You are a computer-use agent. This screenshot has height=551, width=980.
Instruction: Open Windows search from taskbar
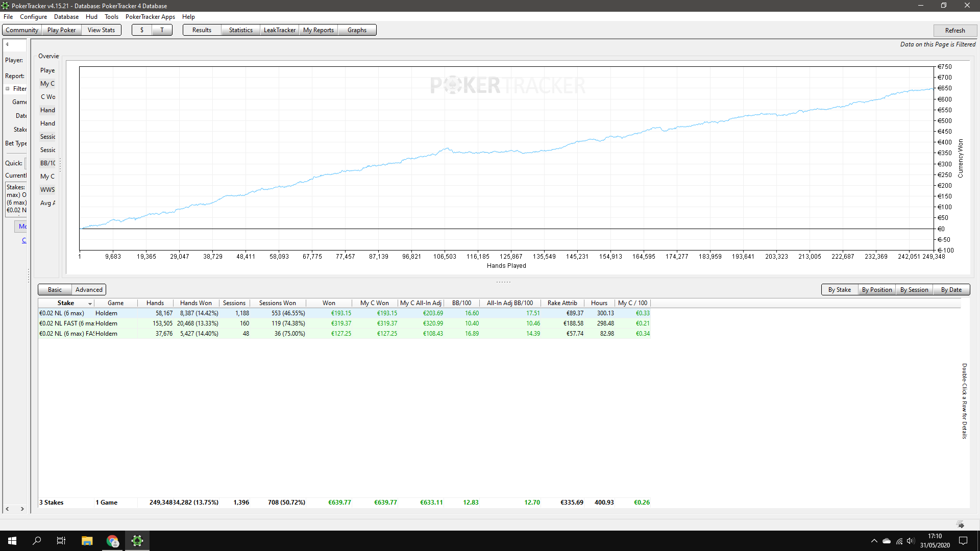(37, 541)
